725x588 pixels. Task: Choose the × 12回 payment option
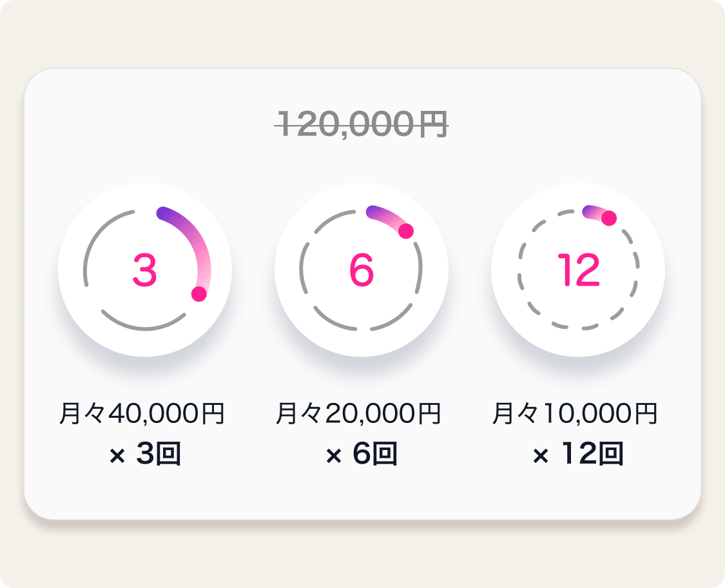(x=578, y=455)
